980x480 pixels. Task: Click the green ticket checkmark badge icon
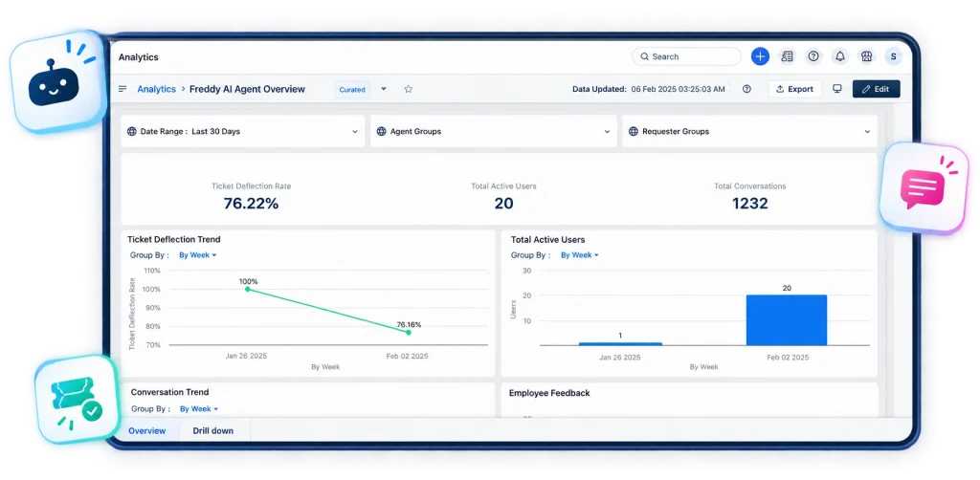[77, 400]
